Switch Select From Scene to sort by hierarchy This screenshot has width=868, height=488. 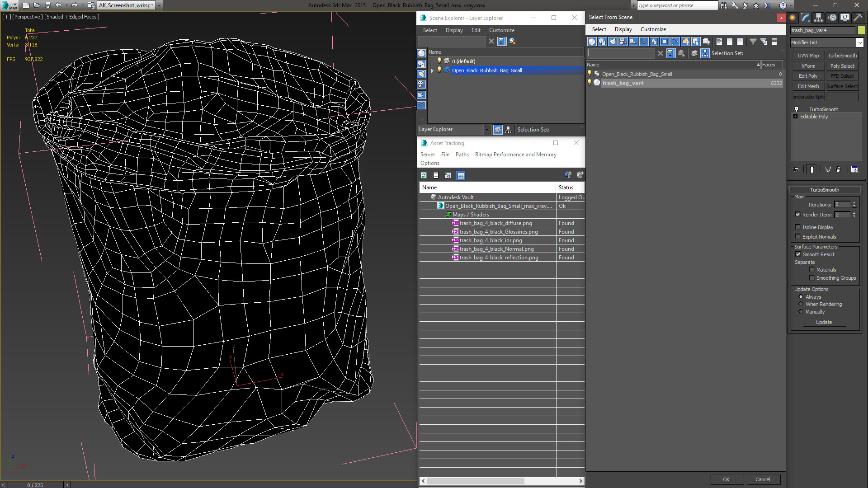[705, 53]
